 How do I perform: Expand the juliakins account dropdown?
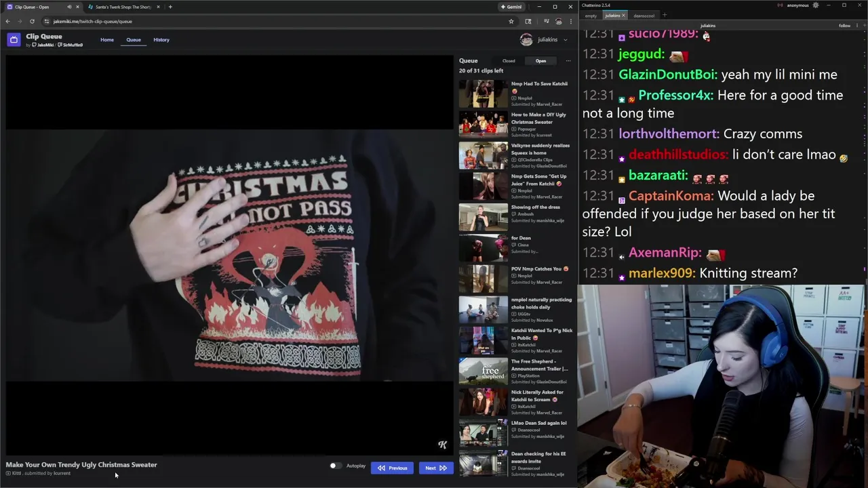[x=566, y=40]
